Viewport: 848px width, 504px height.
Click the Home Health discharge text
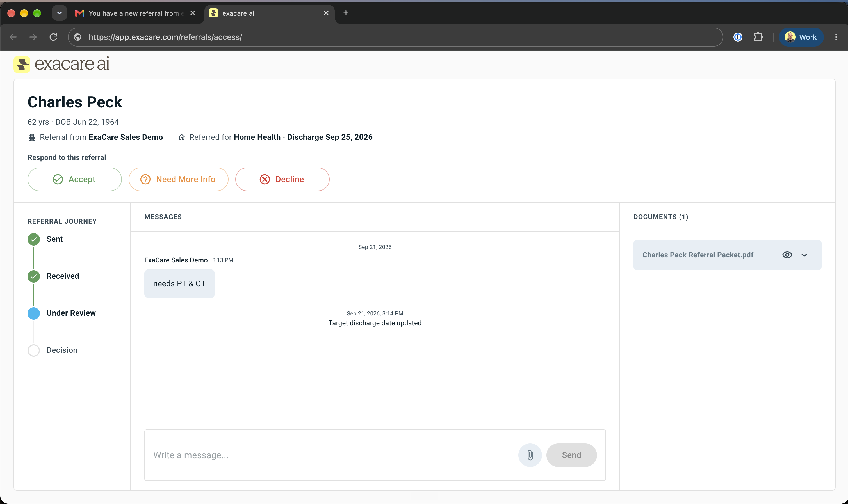[x=303, y=137]
